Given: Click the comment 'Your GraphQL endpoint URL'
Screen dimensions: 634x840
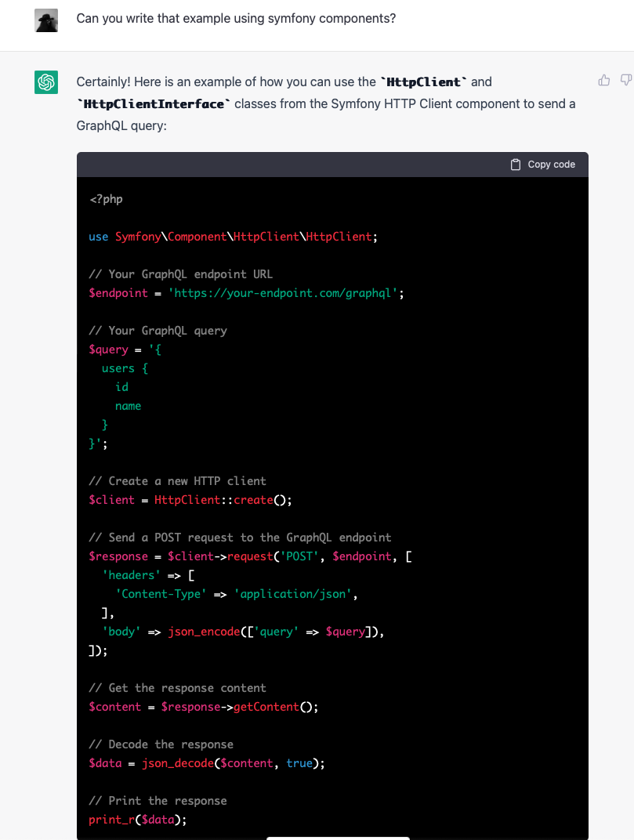Looking at the screenshot, I should (x=180, y=274).
